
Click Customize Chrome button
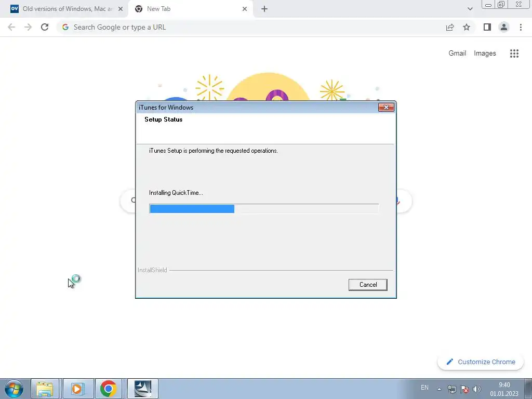(481, 362)
